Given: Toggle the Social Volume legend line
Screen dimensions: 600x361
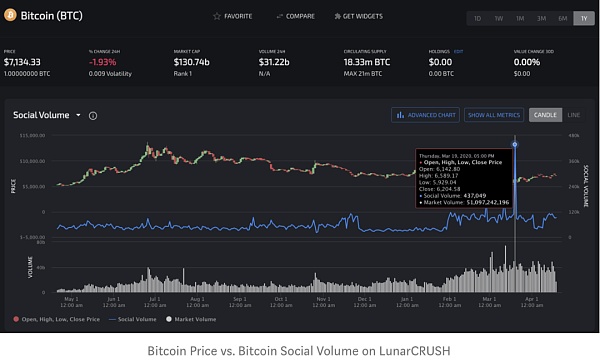Looking at the screenshot, I should [x=112, y=319].
